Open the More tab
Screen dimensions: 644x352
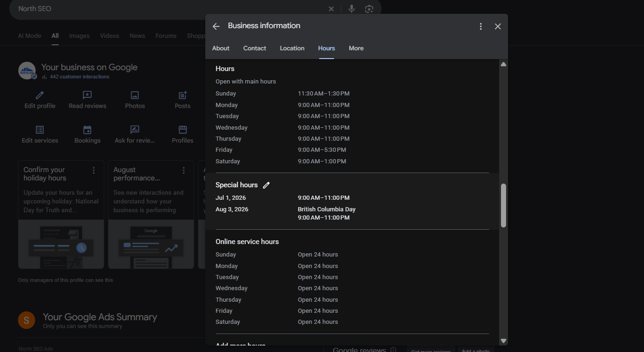(356, 48)
